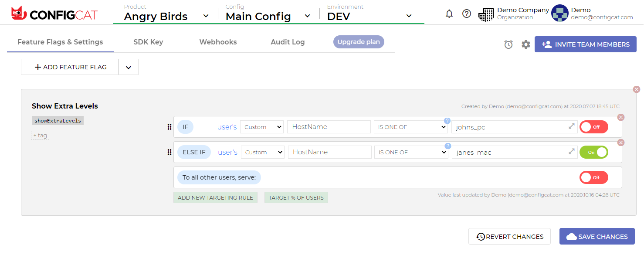The image size is (644, 255).
Task: Save changes to Show Extra Levels
Action: click(x=597, y=236)
